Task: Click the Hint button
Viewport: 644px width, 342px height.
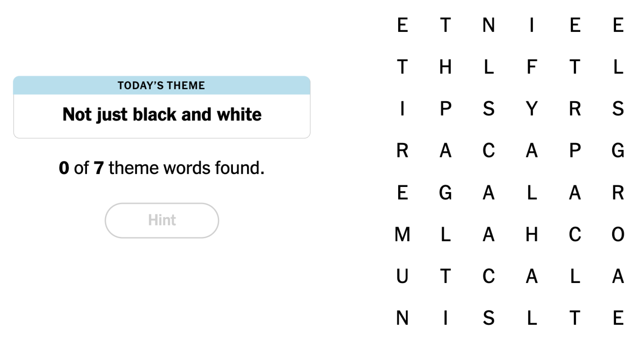Action: 162,220
